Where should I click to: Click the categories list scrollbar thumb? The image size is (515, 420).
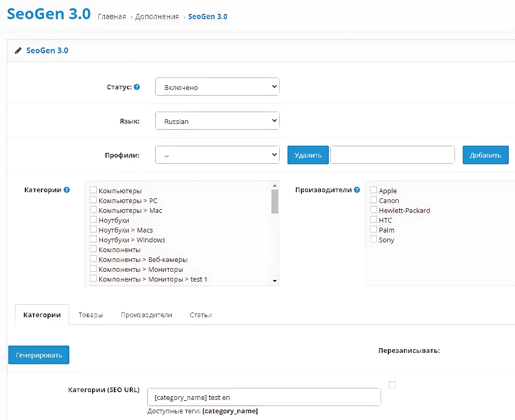[x=275, y=201]
